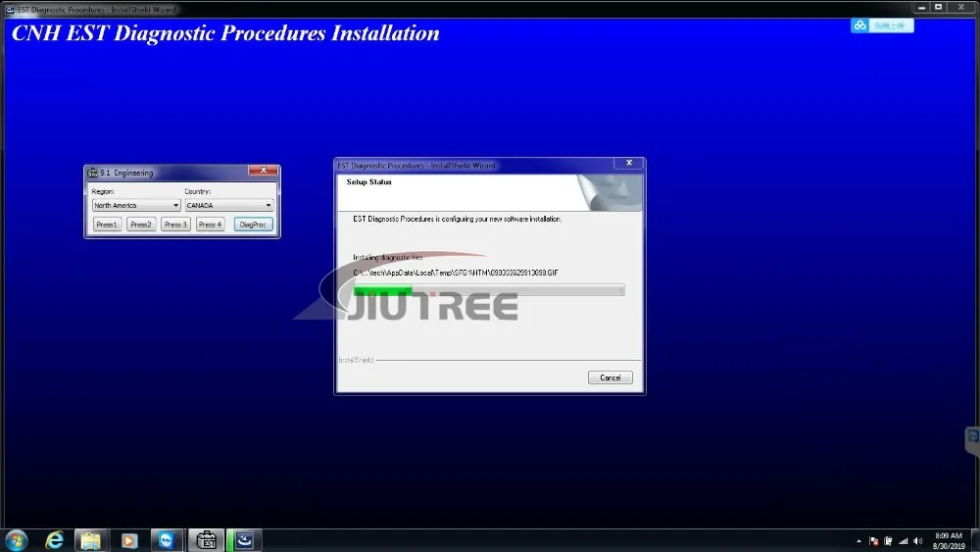Cancel the EST Diagnostic Procedures setup
This screenshot has width=980, height=552.
point(610,377)
